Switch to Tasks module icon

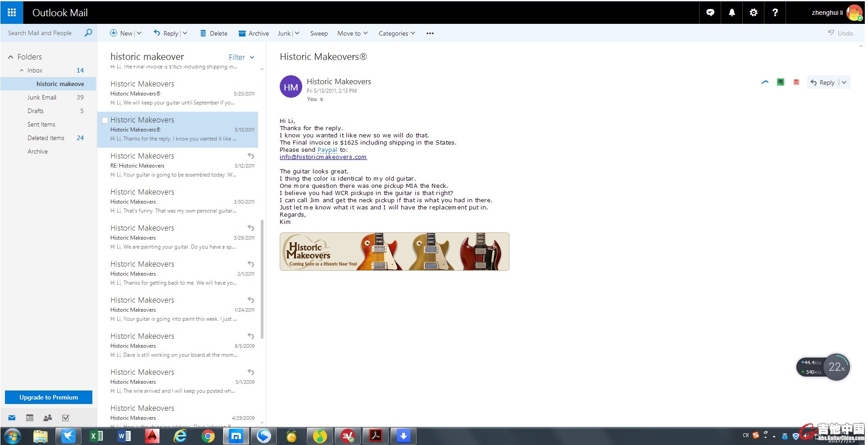[x=66, y=418]
